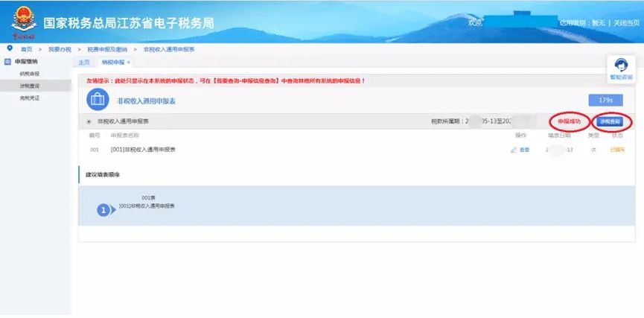
Task: Click the blue briefcase form icon
Action: pos(98,100)
